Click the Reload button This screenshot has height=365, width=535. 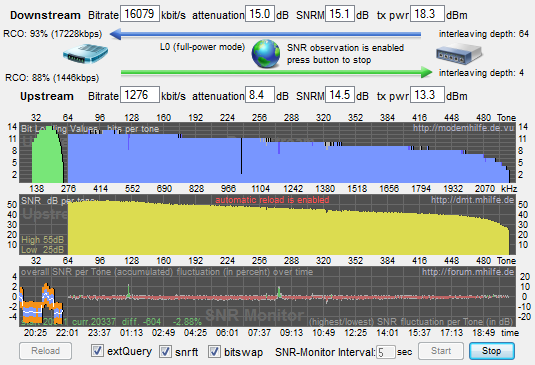point(45,351)
